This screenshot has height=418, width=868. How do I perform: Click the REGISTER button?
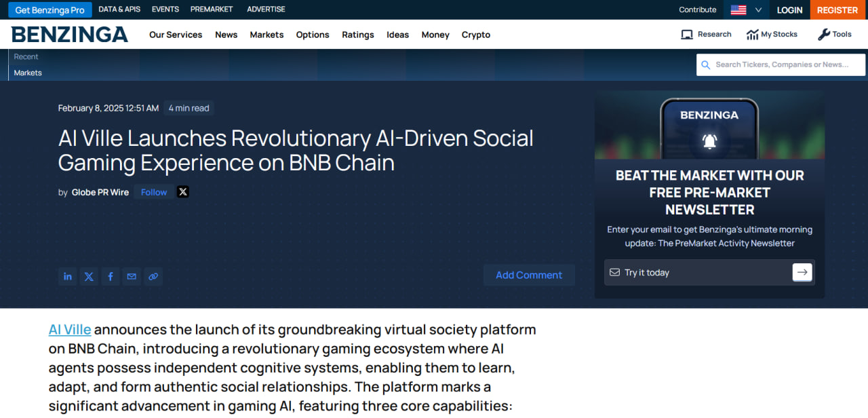click(837, 10)
